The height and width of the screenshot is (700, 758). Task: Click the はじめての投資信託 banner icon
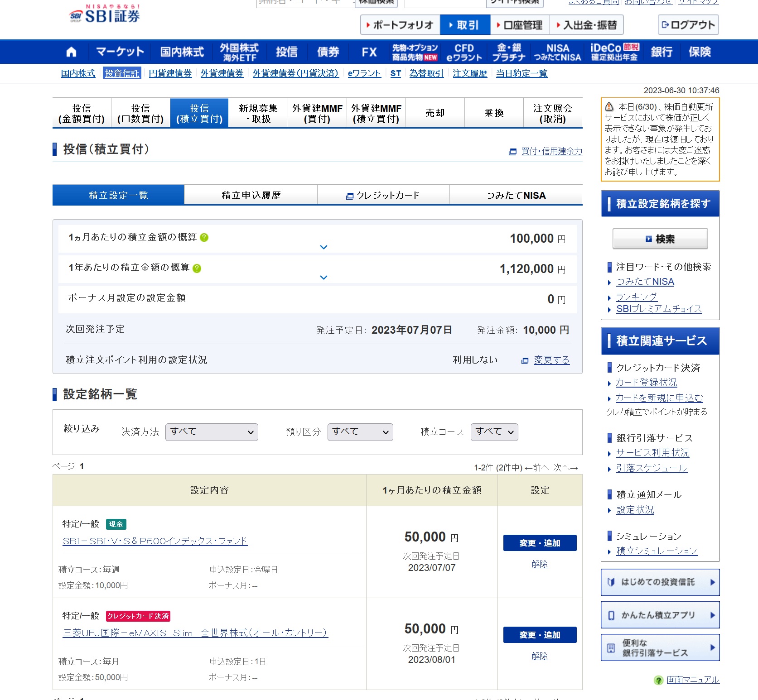tap(611, 582)
